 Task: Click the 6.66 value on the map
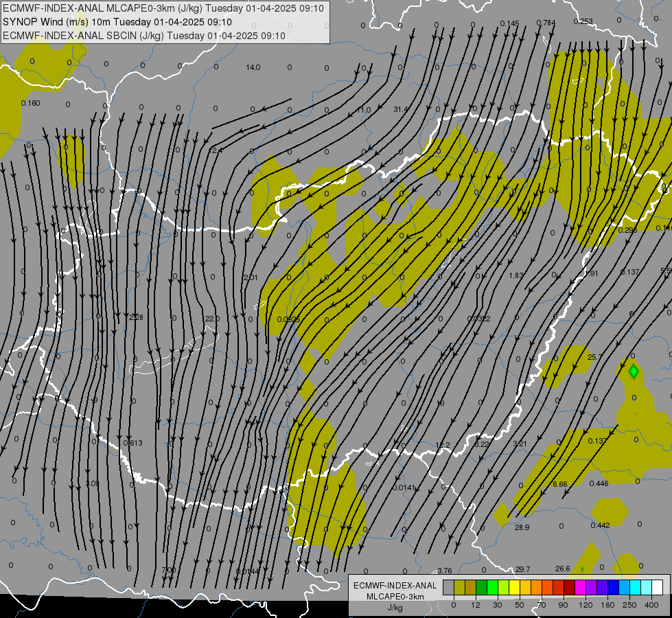pos(559,484)
